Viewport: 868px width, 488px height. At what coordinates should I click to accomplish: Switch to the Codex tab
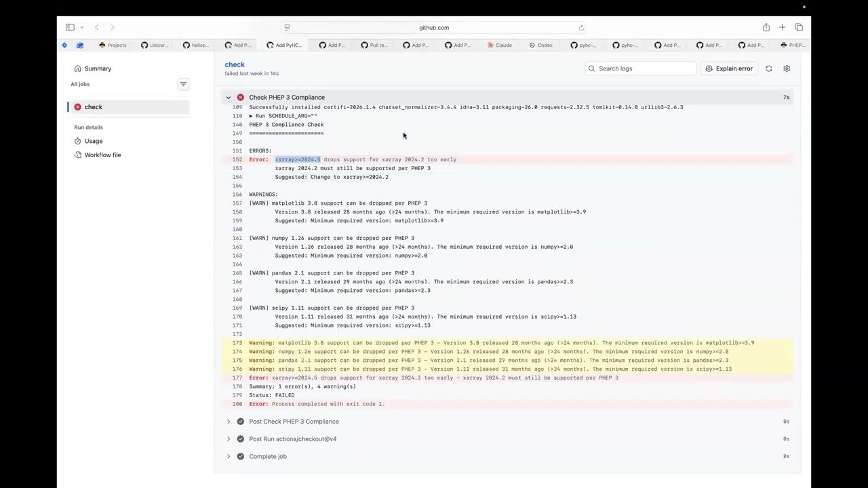[541, 45]
